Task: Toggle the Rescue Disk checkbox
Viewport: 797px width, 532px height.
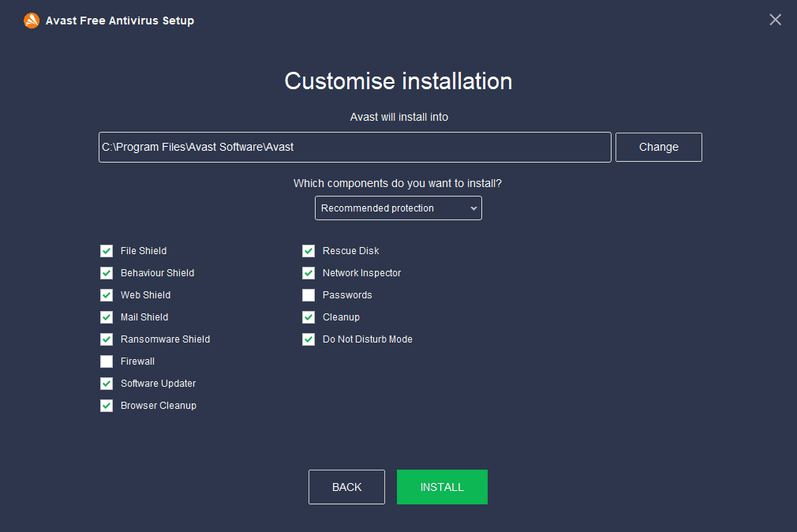Action: 309,251
